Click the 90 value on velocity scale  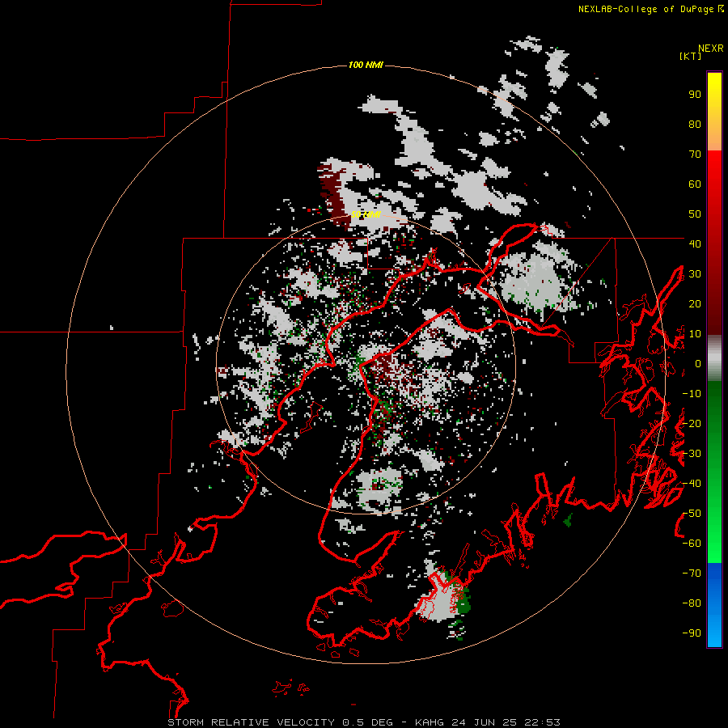[x=695, y=95]
